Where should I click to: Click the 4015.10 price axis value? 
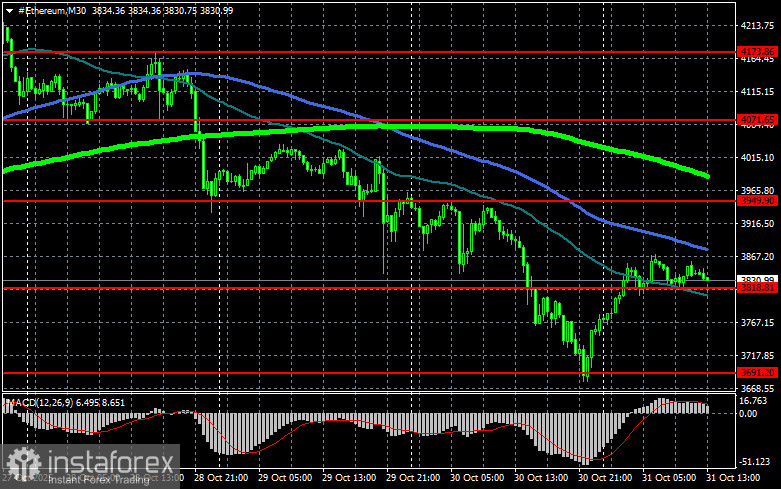point(758,157)
